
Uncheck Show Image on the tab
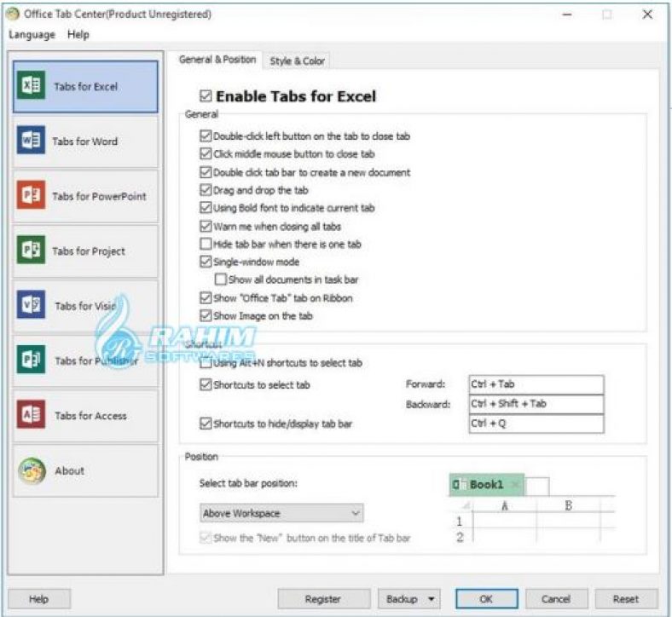[206, 315]
